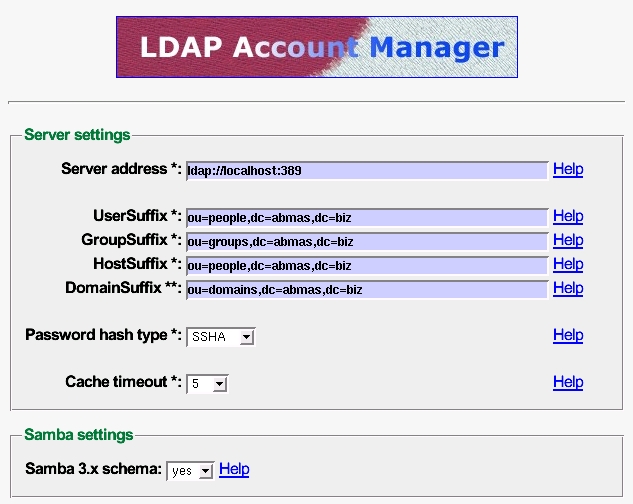This screenshot has width=633, height=504.
Task: Focus the UserSuffix text field
Action: click(x=366, y=217)
